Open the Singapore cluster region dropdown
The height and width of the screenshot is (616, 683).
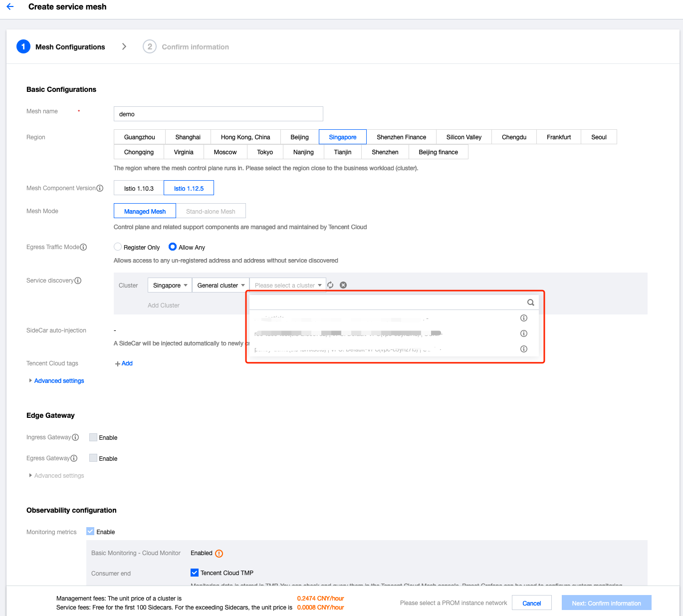[170, 286]
